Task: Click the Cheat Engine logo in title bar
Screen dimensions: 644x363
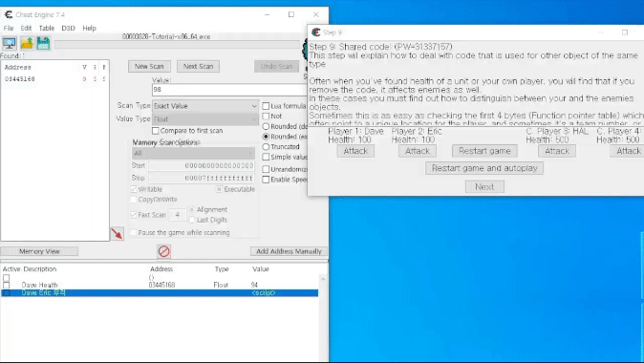Action: pyautogui.click(x=9, y=14)
